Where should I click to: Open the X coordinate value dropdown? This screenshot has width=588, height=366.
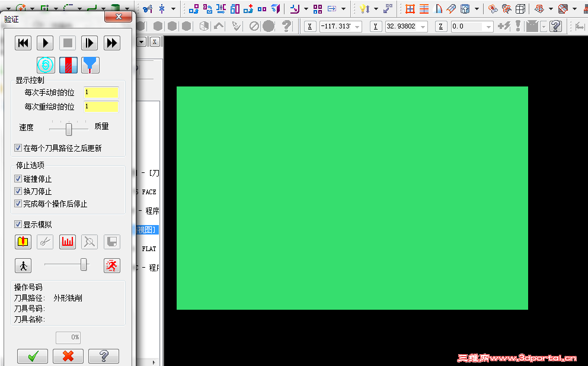(x=357, y=27)
